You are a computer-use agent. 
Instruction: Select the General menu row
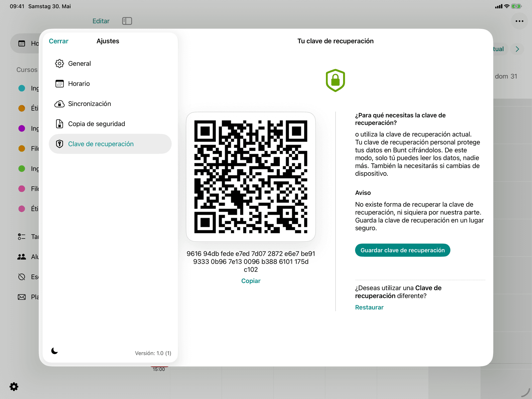click(110, 64)
